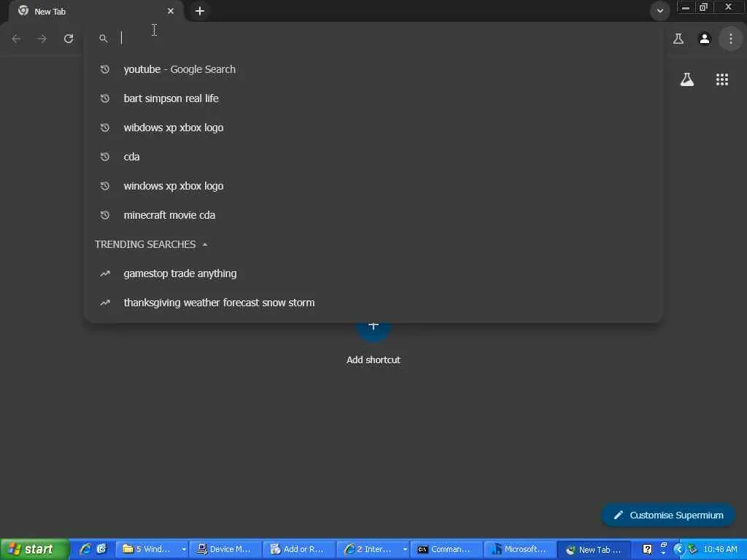Show hidden tray icons with the blue arrow

pyautogui.click(x=678, y=549)
